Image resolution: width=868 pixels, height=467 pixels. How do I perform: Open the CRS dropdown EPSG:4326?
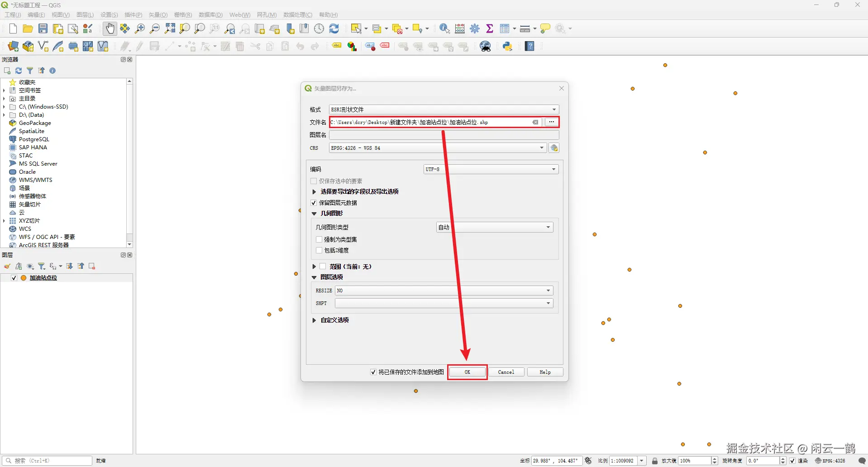click(438, 148)
